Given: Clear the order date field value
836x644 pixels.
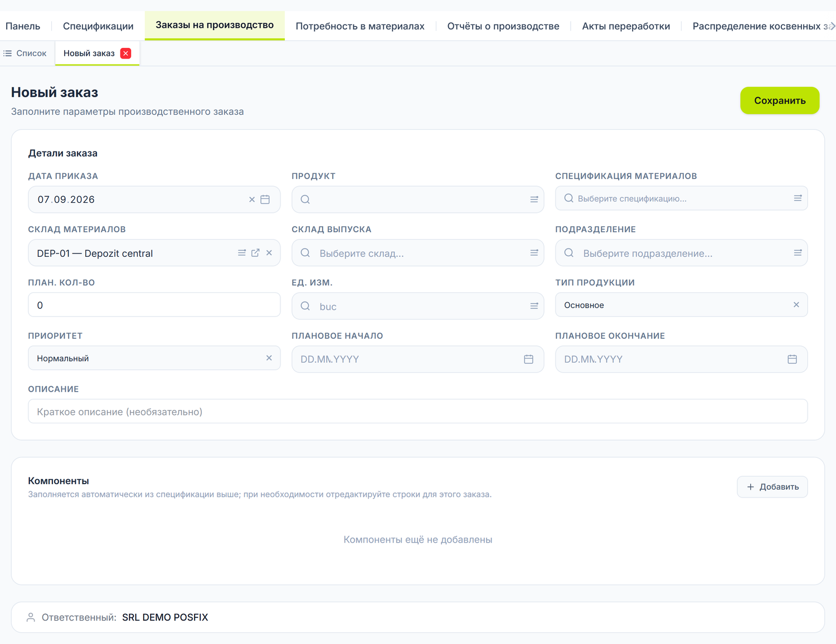Looking at the screenshot, I should click(252, 199).
